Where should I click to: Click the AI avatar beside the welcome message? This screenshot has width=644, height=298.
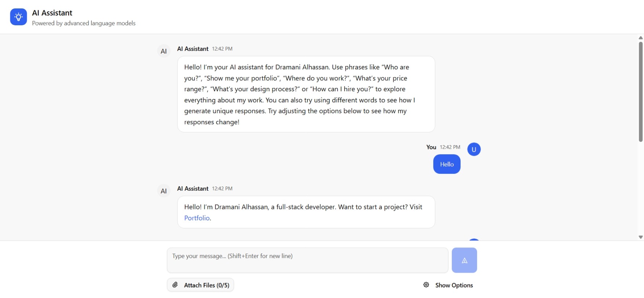click(164, 51)
